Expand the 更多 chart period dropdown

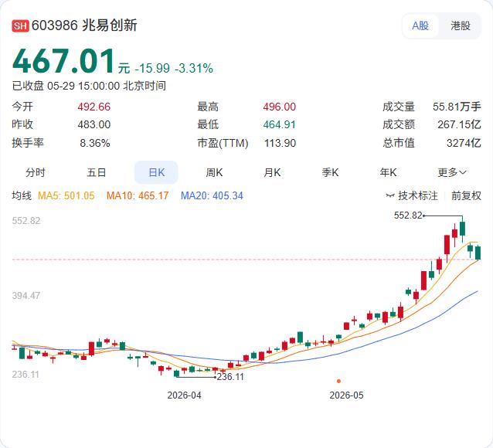pyautogui.click(x=452, y=172)
